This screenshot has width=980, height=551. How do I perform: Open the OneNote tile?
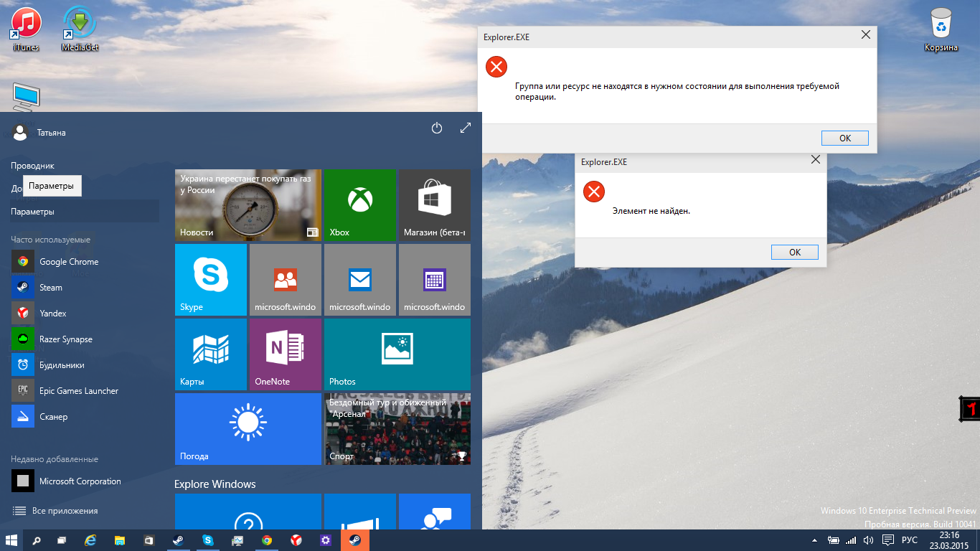click(x=286, y=354)
